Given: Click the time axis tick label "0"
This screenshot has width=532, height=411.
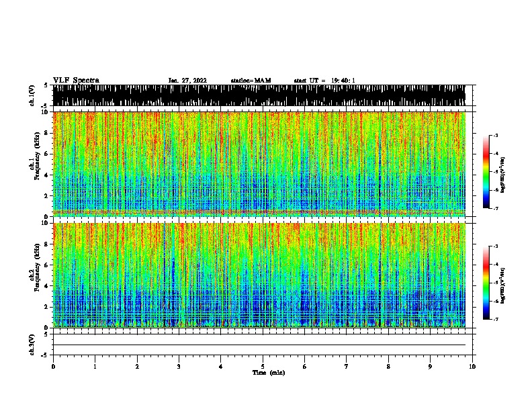Looking at the screenshot, I should [53, 367].
